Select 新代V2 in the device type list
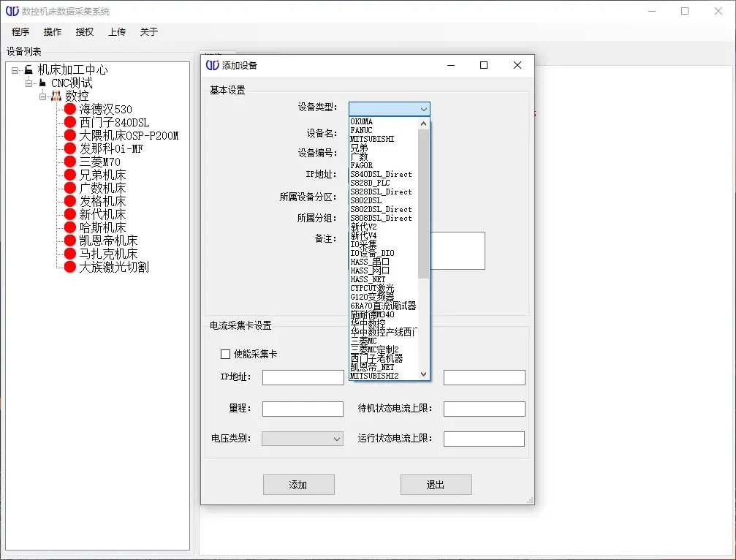The height and width of the screenshot is (560, 736). (x=363, y=227)
